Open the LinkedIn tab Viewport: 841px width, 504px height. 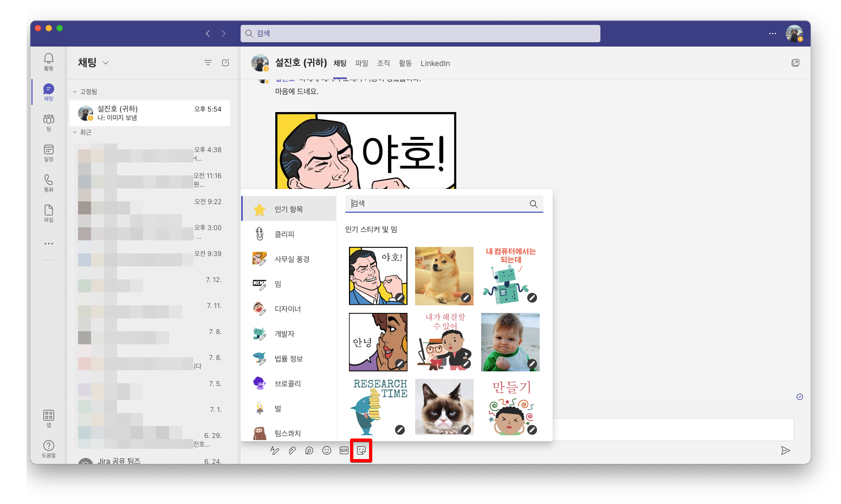pos(435,63)
